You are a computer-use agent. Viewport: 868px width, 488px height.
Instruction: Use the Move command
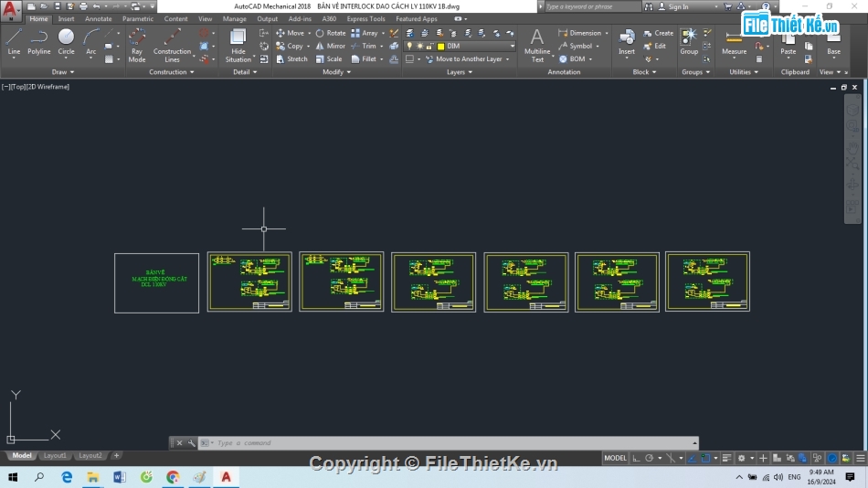[x=290, y=33]
